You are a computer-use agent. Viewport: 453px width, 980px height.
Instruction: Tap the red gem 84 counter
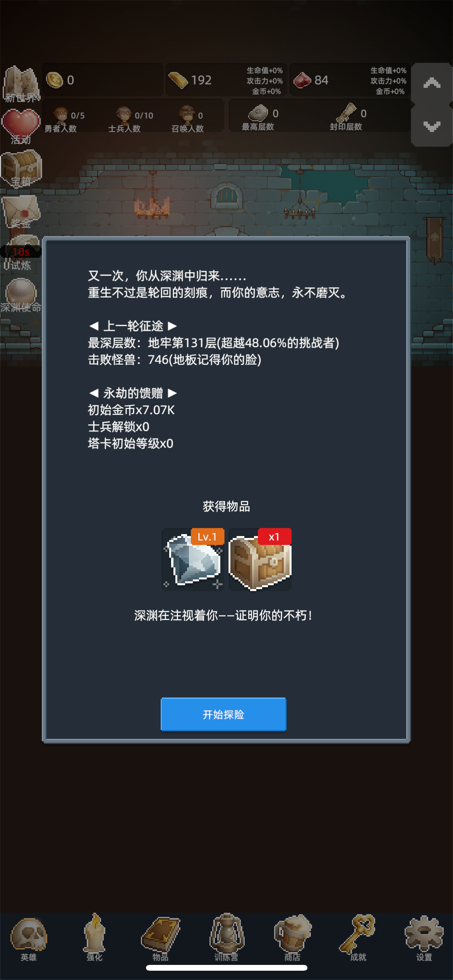click(350, 80)
